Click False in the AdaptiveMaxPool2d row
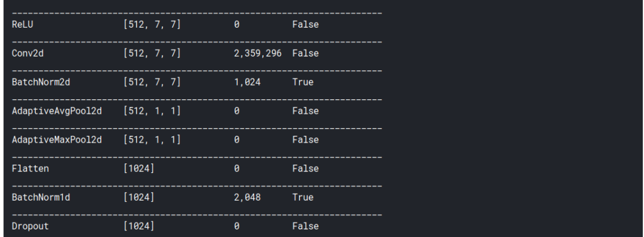The width and height of the screenshot is (644, 237). [306, 140]
